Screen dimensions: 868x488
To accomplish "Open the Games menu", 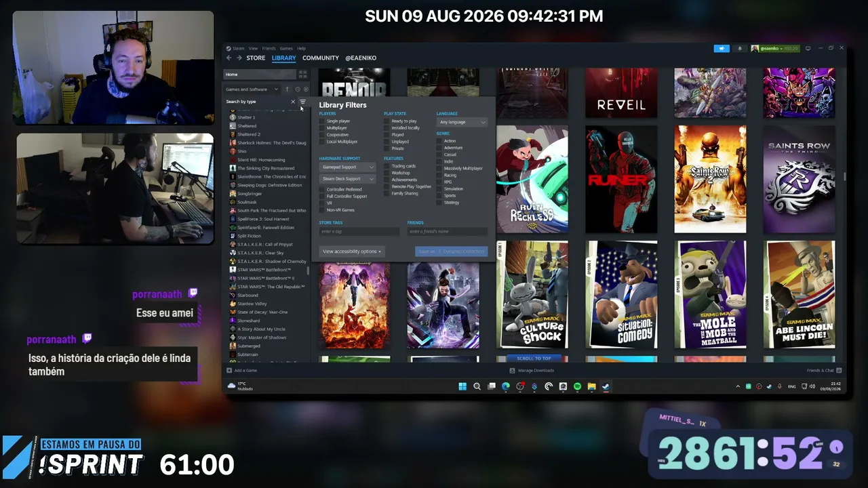I will tap(286, 49).
